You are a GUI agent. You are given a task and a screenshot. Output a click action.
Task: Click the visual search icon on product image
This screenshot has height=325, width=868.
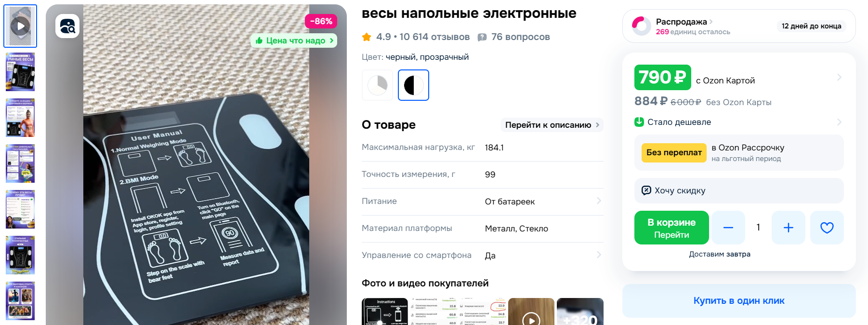pos(67,26)
